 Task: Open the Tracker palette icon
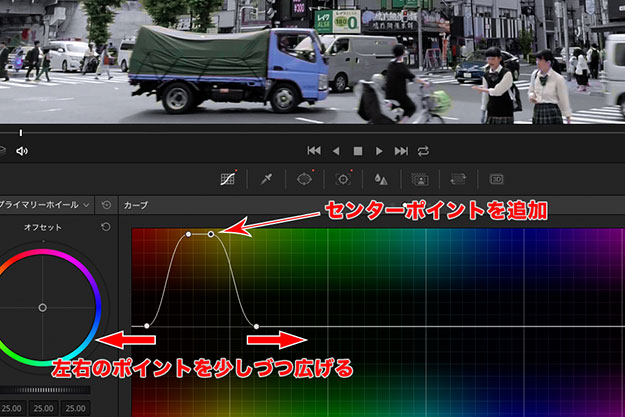pyautogui.click(x=344, y=179)
